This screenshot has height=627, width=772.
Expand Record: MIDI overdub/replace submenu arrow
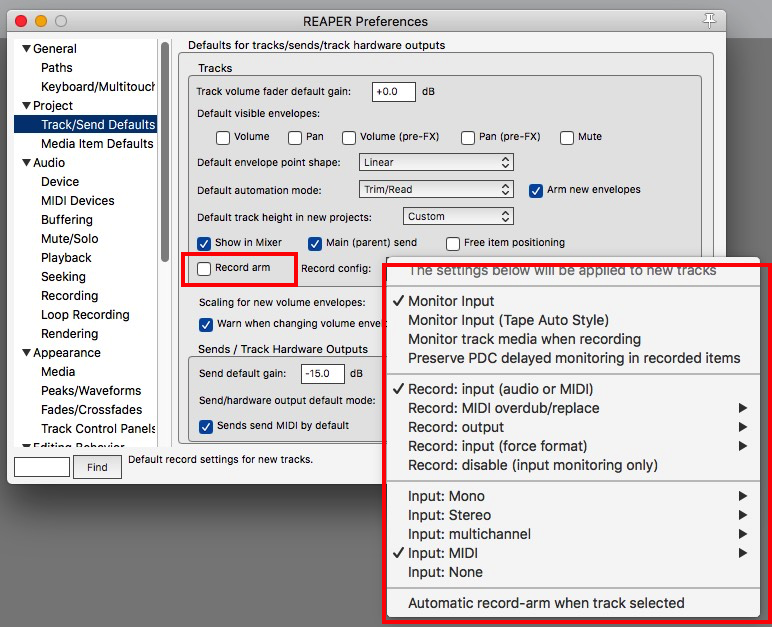743,408
